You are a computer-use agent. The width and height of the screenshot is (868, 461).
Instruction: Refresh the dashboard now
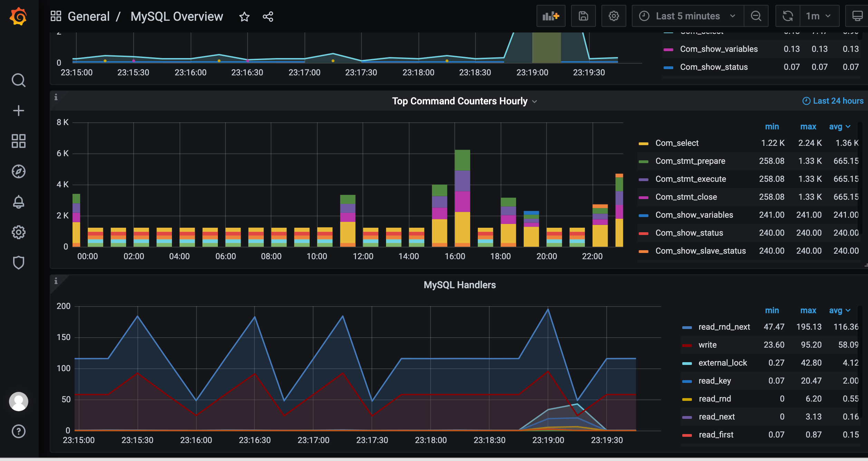tap(788, 16)
